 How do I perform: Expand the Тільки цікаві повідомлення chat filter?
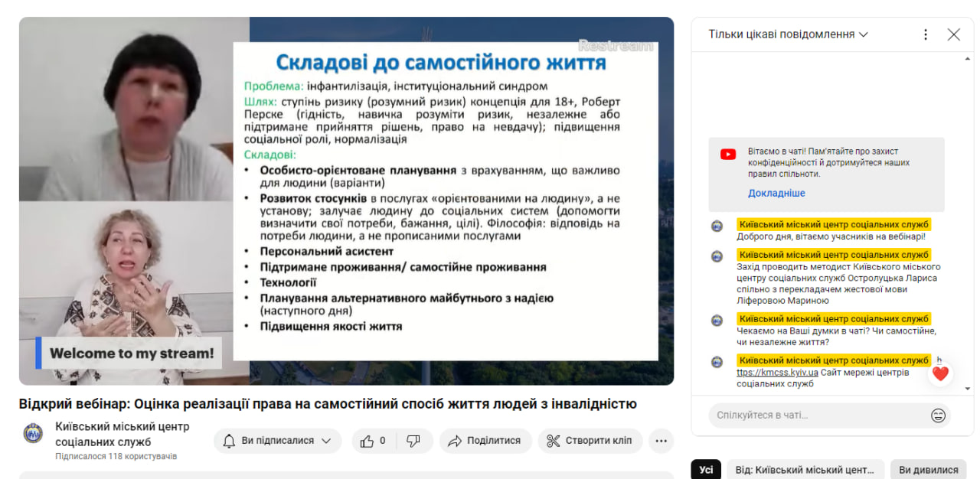(789, 34)
